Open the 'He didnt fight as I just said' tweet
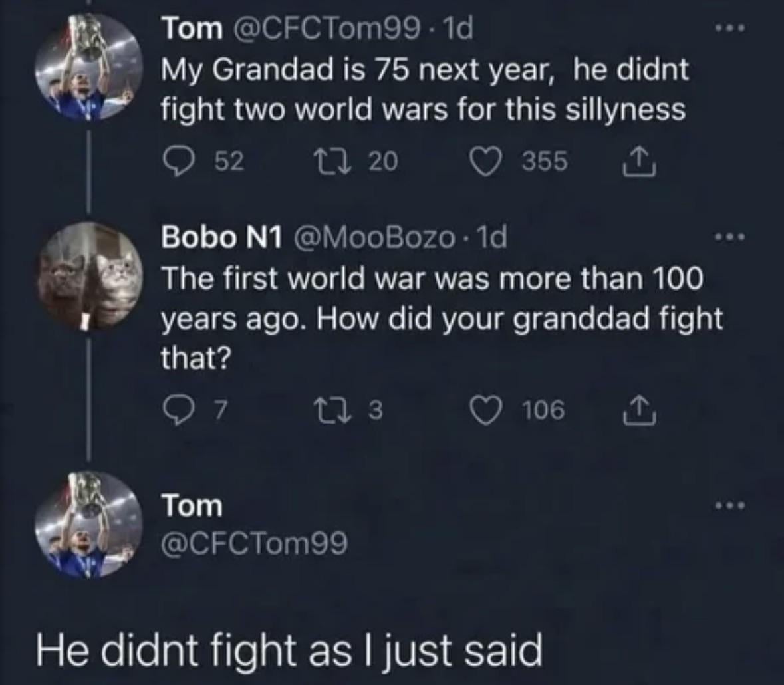Screen dimensions: 784x685 (289, 650)
